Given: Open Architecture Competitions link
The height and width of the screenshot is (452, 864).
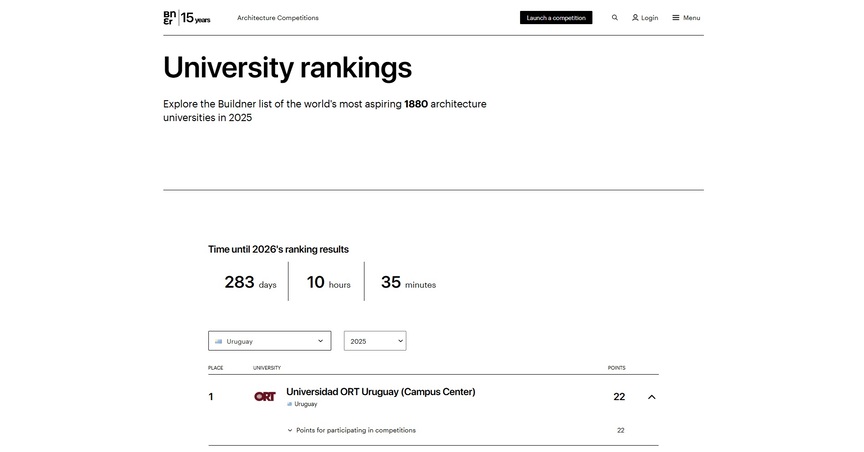Looking at the screenshot, I should click(x=278, y=18).
